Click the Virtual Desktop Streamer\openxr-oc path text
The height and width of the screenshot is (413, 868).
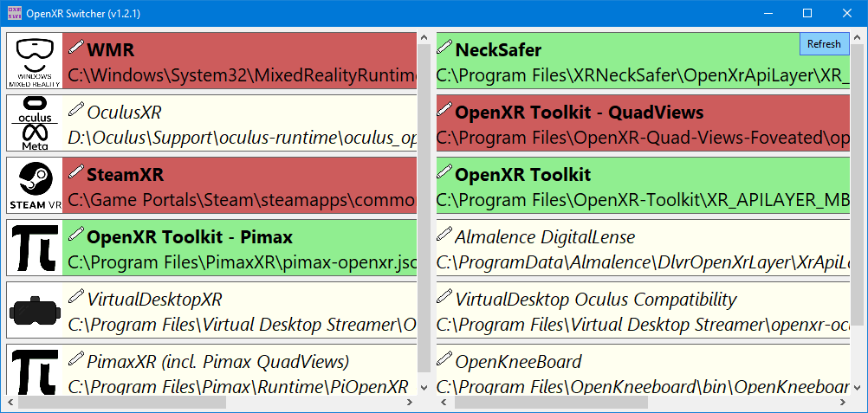[643, 325]
